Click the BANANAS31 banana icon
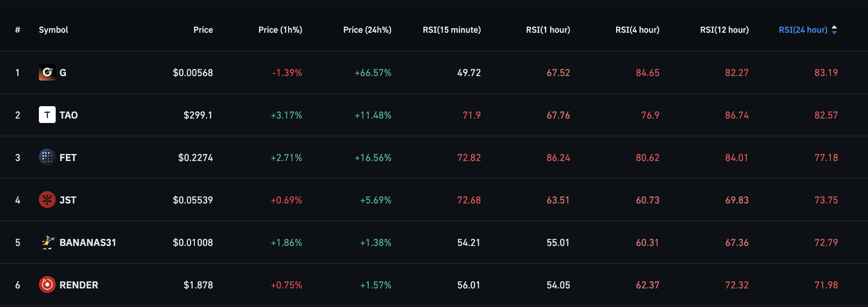 pos(47,242)
